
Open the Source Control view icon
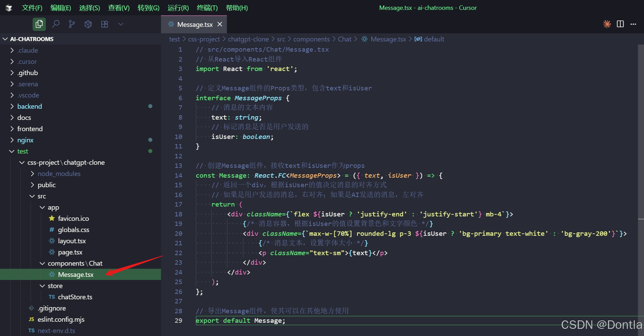pyautogui.click(x=72, y=24)
